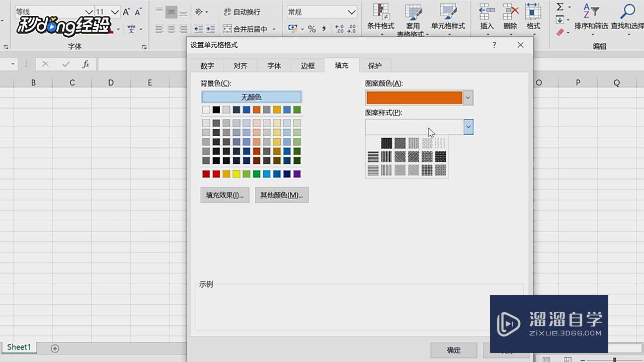Viewport: 644px width, 362px height.
Task: Click the Accounting Number Format icon
Action: coord(292,29)
